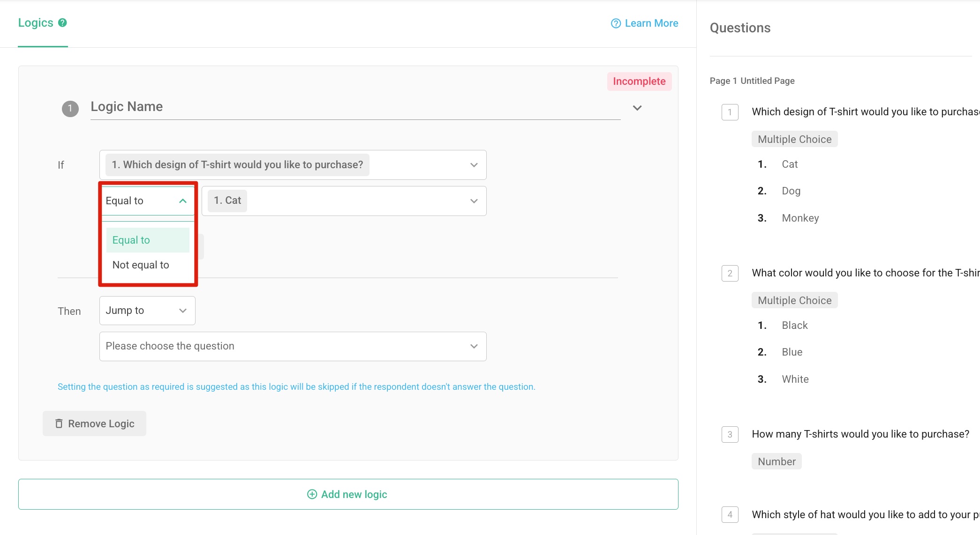This screenshot has height=535, width=980.
Task: Click the Remove Logic button
Action: point(94,423)
